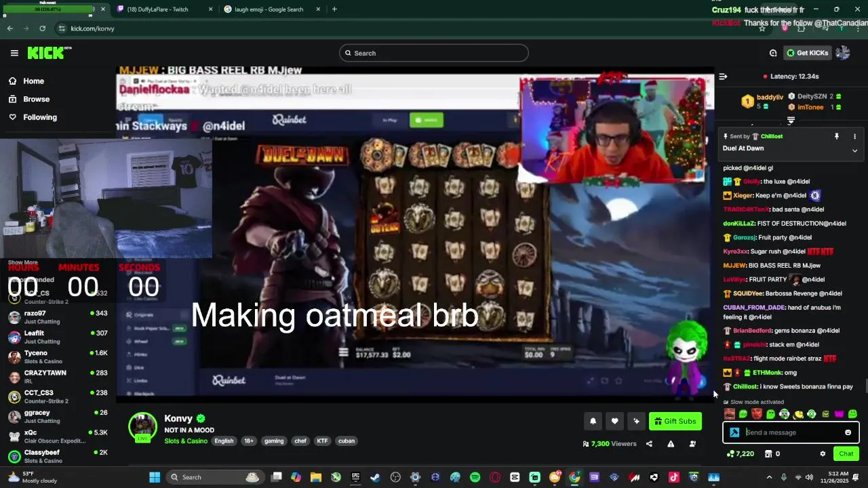This screenshot has width=868, height=488.
Task: Open the profile avatar menu
Action: (842, 53)
